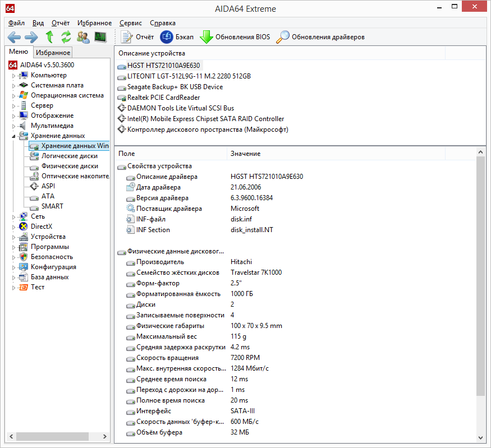Open the Избранное menu in menu bar

point(95,23)
